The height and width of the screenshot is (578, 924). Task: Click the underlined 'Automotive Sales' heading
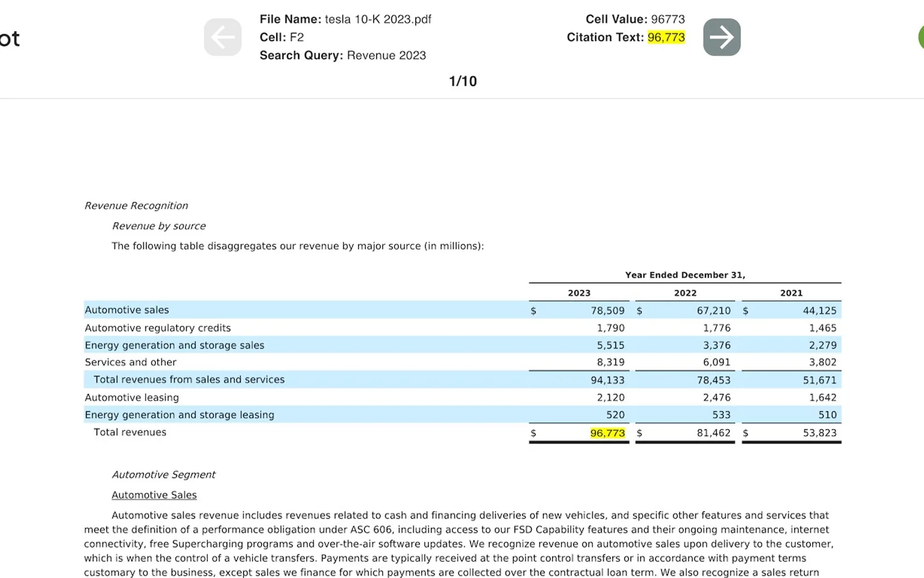[x=154, y=495]
